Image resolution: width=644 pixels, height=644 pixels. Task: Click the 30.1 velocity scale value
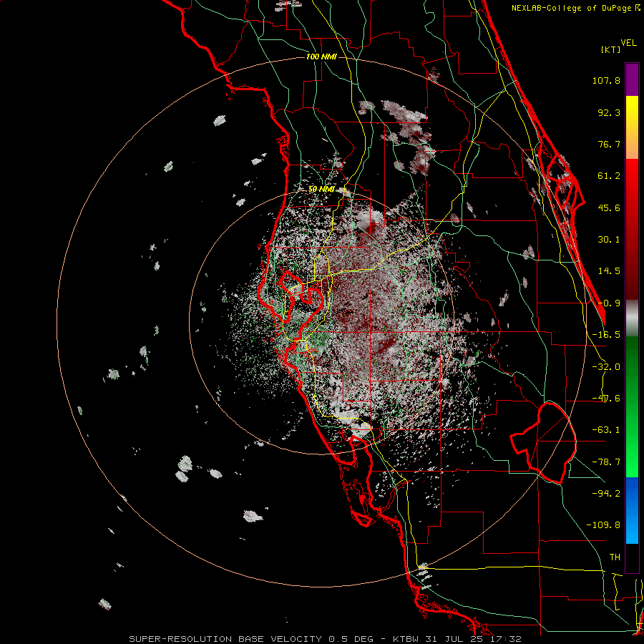(x=609, y=240)
